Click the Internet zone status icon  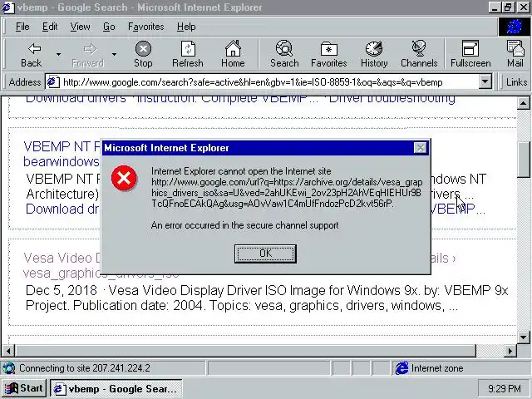pos(402,368)
